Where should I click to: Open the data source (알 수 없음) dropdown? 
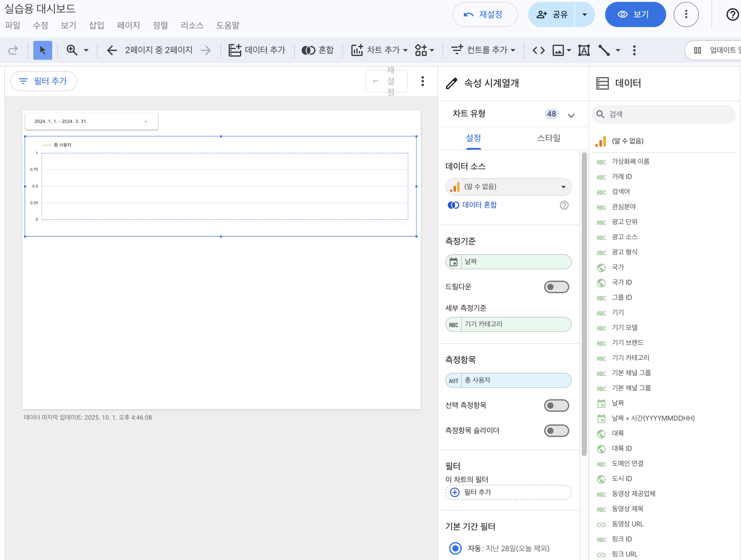[508, 187]
